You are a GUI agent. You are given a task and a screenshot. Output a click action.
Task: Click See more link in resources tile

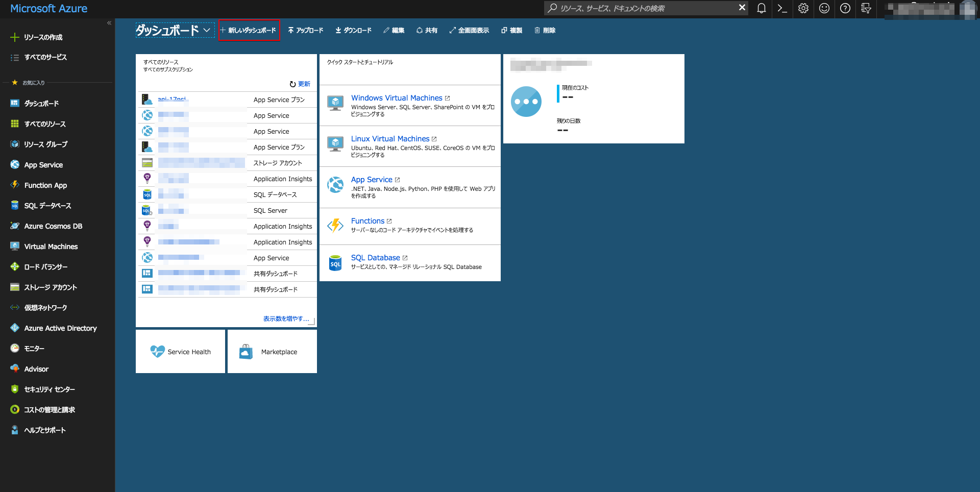point(286,318)
